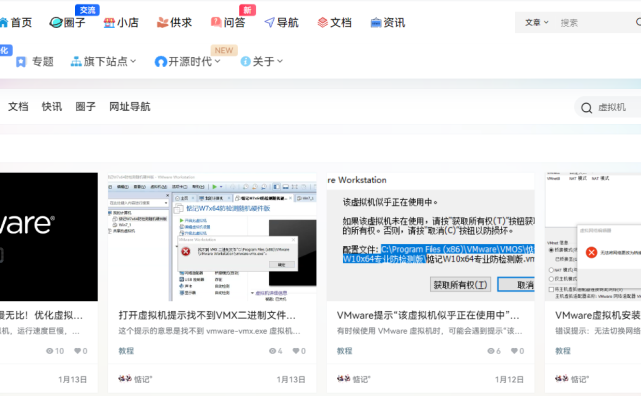This screenshot has width=641, height=396.
Task: Click the 小店 shop icon
Action: click(109, 23)
